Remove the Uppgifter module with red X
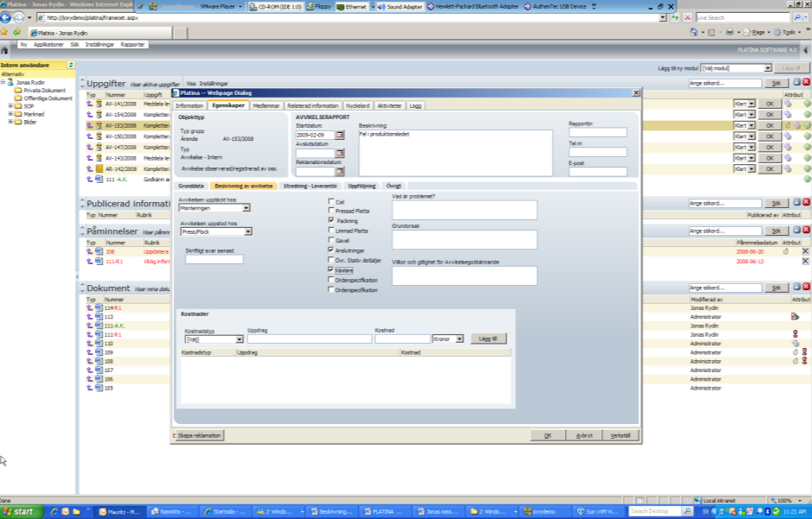The image size is (812, 519). (x=806, y=82)
